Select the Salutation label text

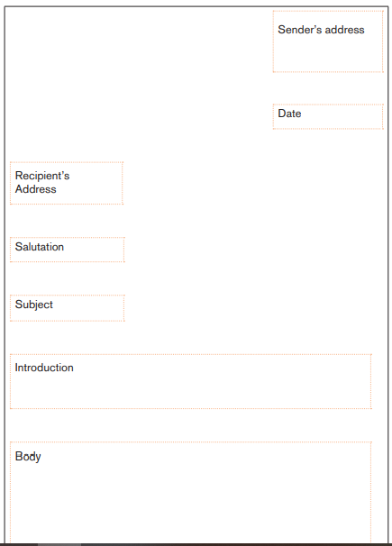40,247
